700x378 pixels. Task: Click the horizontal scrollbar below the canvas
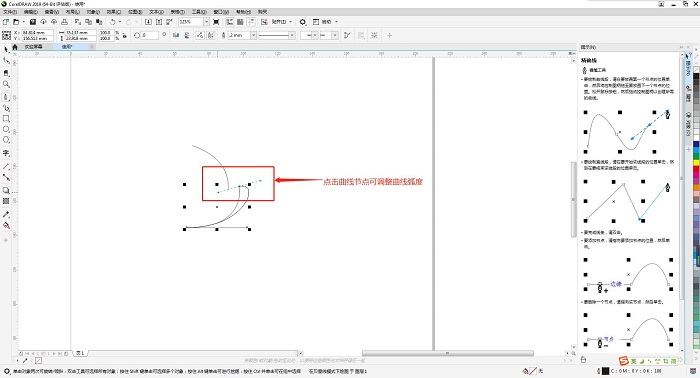coord(447,353)
